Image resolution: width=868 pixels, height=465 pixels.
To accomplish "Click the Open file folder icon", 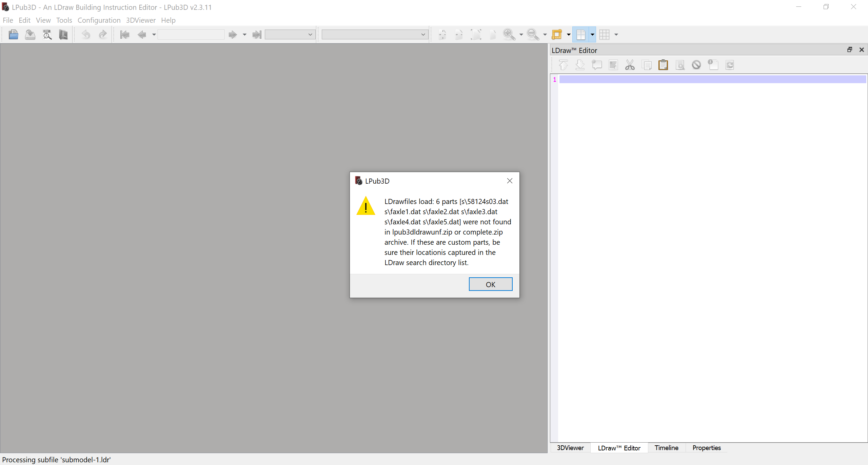I will click(x=13, y=34).
